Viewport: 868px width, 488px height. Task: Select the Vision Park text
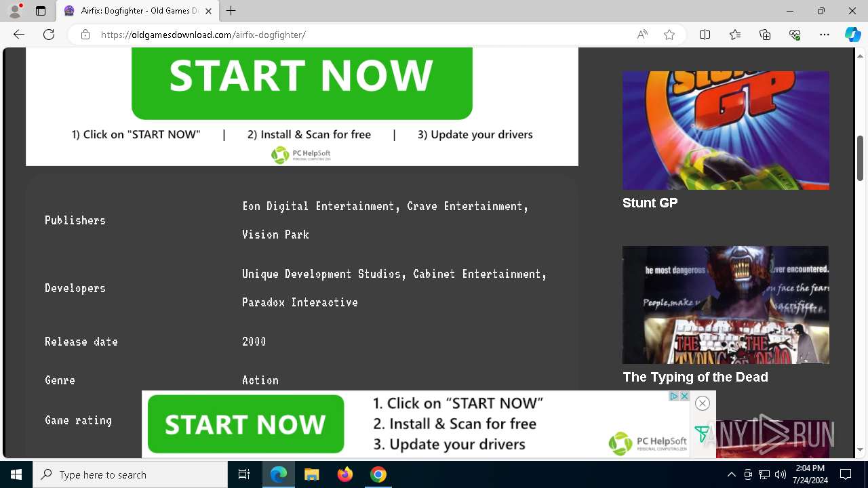pos(275,235)
